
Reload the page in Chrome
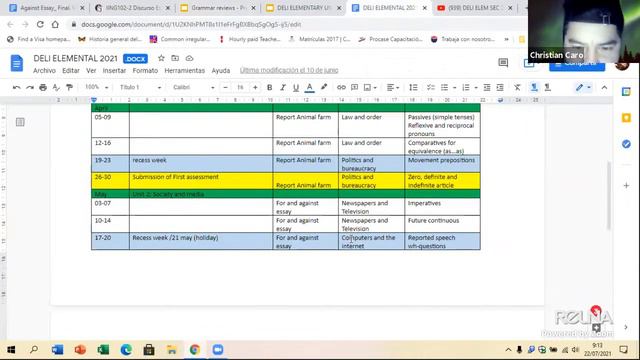(x=40, y=24)
